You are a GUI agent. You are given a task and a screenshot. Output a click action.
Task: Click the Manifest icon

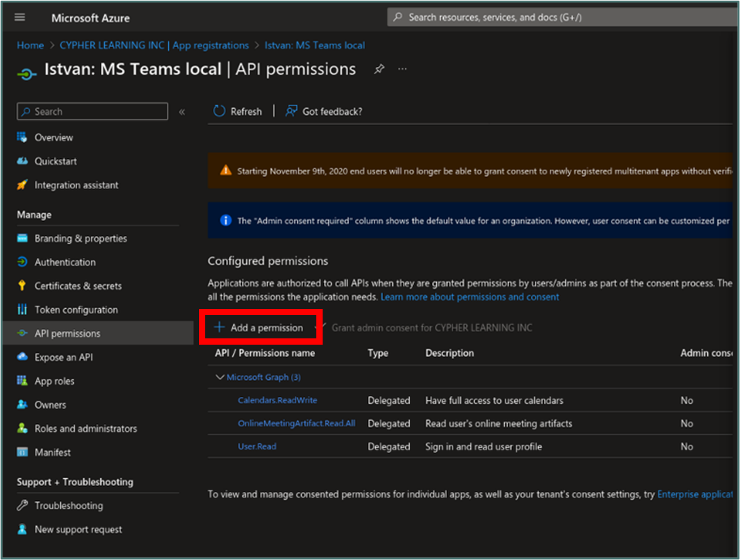[x=22, y=452]
